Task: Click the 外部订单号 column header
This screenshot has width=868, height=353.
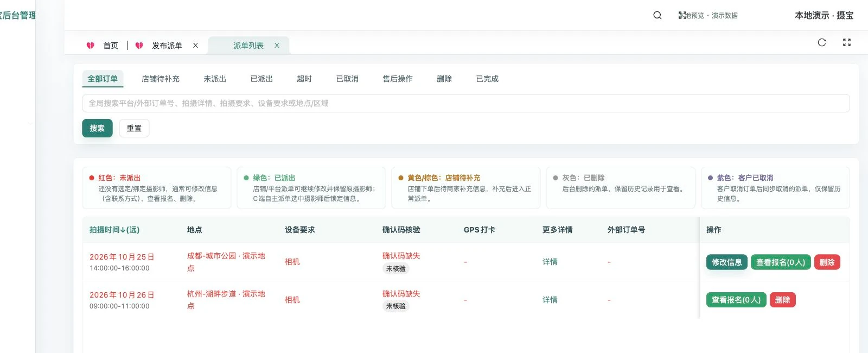Action: 626,230
